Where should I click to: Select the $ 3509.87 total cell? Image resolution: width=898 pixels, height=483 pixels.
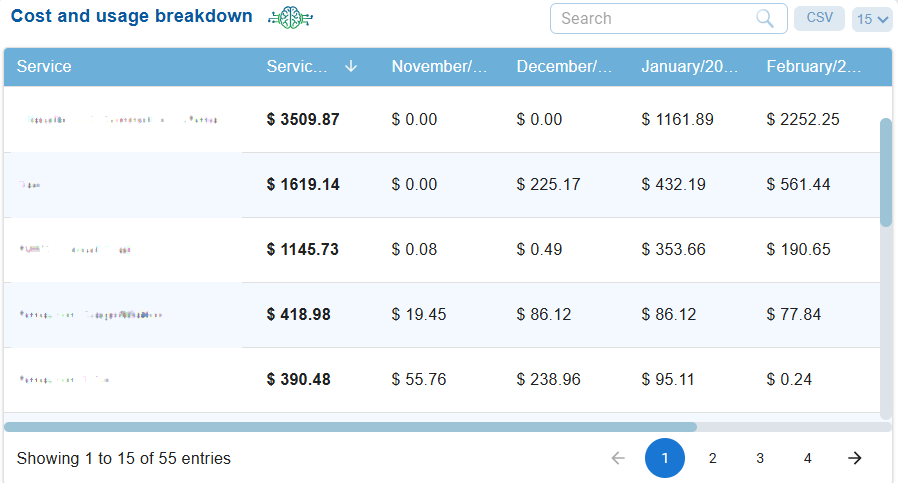pyautogui.click(x=303, y=119)
